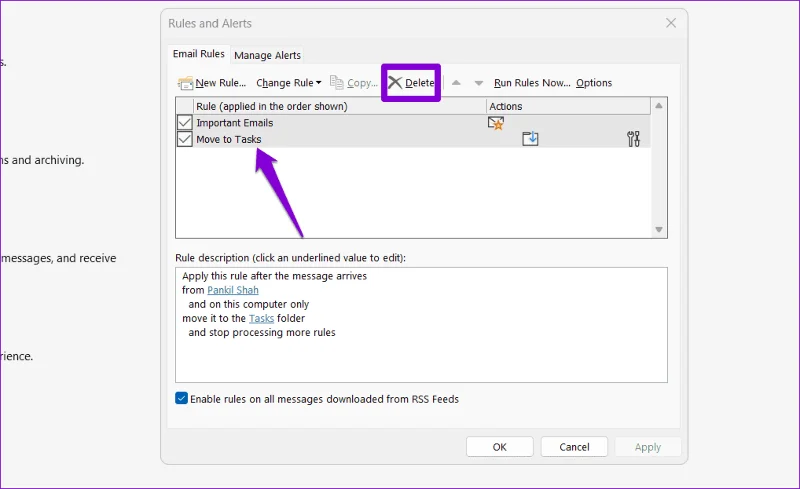Move the rule up with the up arrow

tap(456, 83)
